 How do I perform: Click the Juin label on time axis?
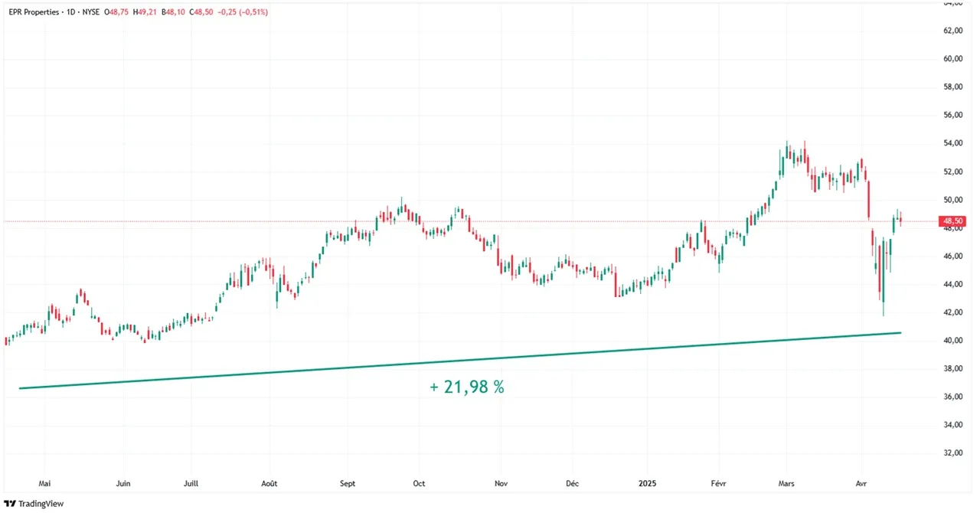tap(123, 483)
